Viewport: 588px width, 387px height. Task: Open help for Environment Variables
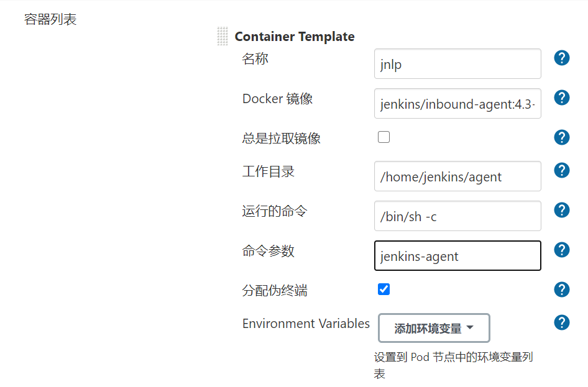(561, 322)
